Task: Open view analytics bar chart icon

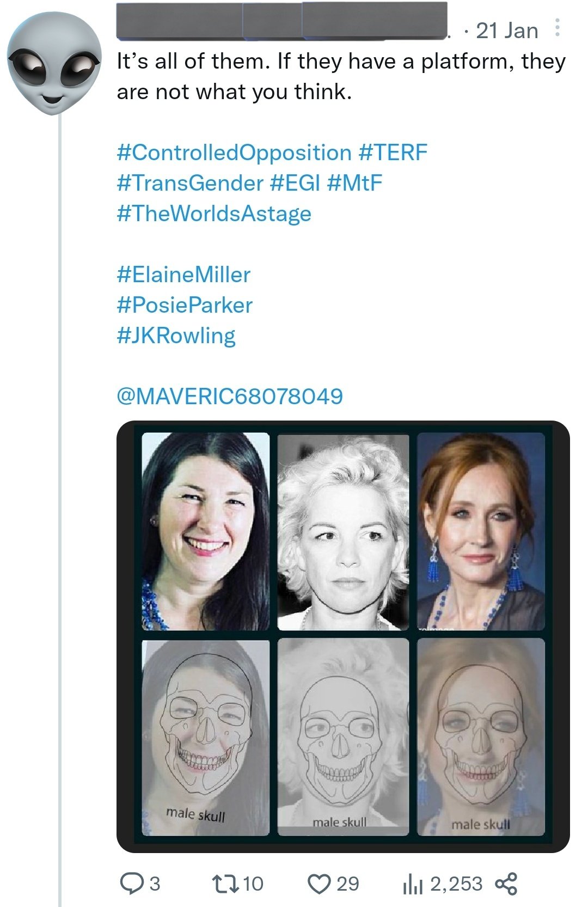Action: coord(412,884)
